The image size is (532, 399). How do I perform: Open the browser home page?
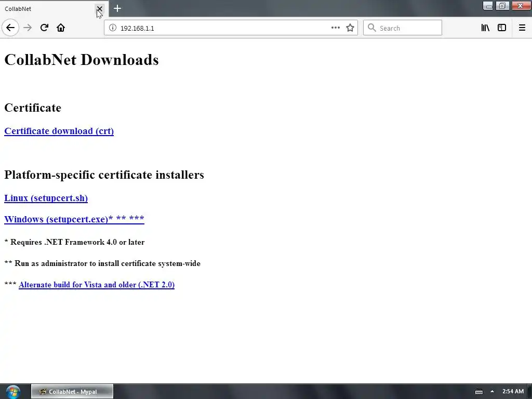pyautogui.click(x=61, y=28)
